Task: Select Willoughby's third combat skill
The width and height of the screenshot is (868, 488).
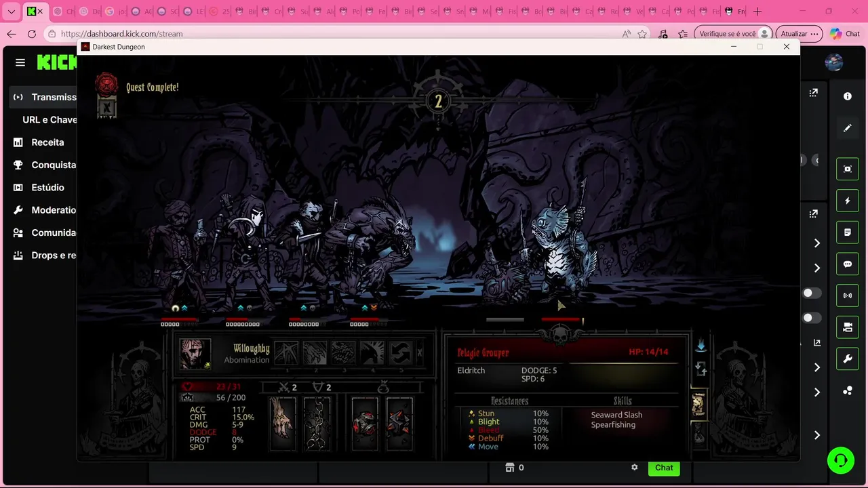Action: coord(343,352)
